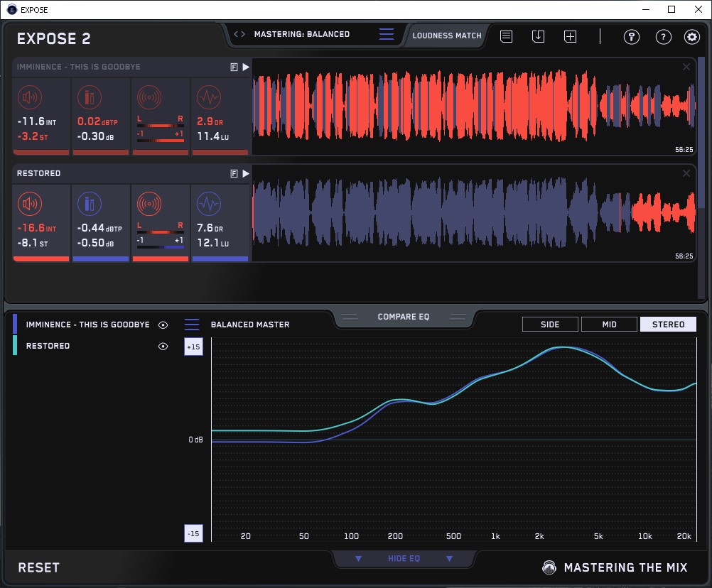This screenshot has width=712, height=588.
Task: Click loudness speaker icon on Restored track
Action: [x=30, y=204]
